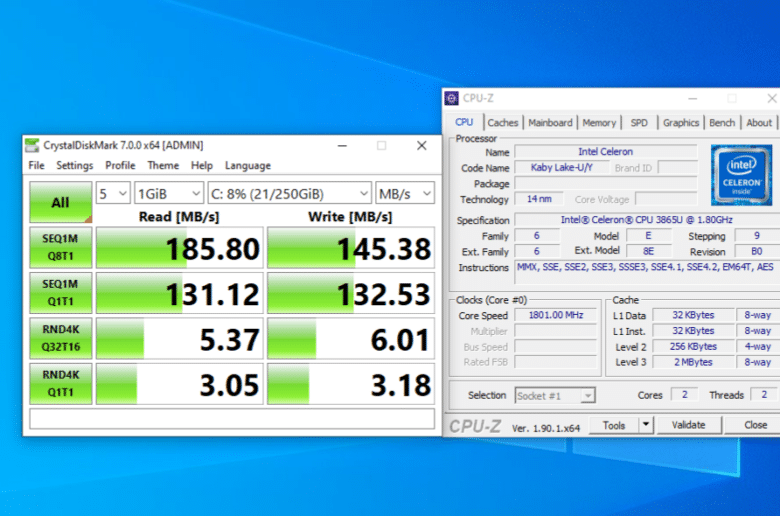Open the Theme menu in CrystalDiskMark
This screenshot has height=516, width=780.
[x=163, y=165]
